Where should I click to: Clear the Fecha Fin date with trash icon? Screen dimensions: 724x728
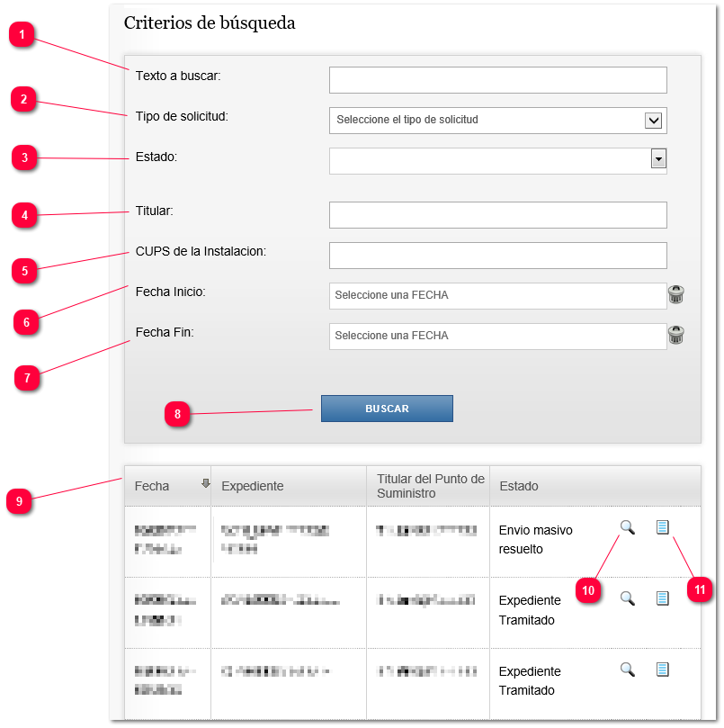tap(675, 335)
